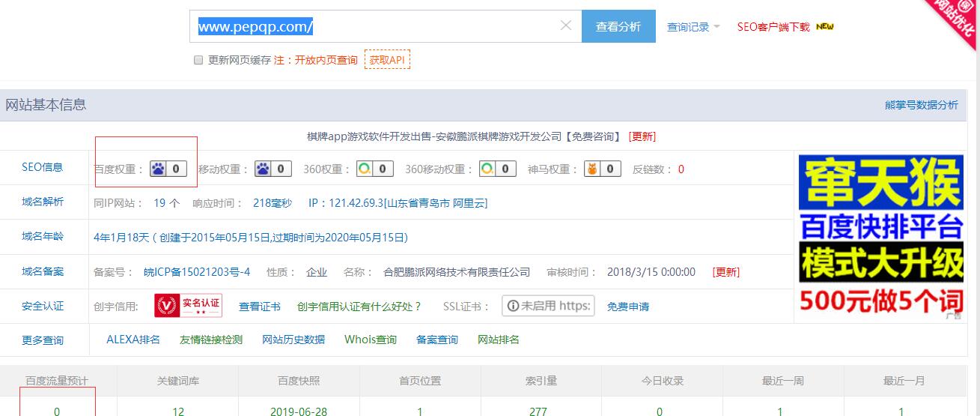Click the 首页位置 column header
Image resolution: width=980 pixels, height=416 pixels.
420,381
